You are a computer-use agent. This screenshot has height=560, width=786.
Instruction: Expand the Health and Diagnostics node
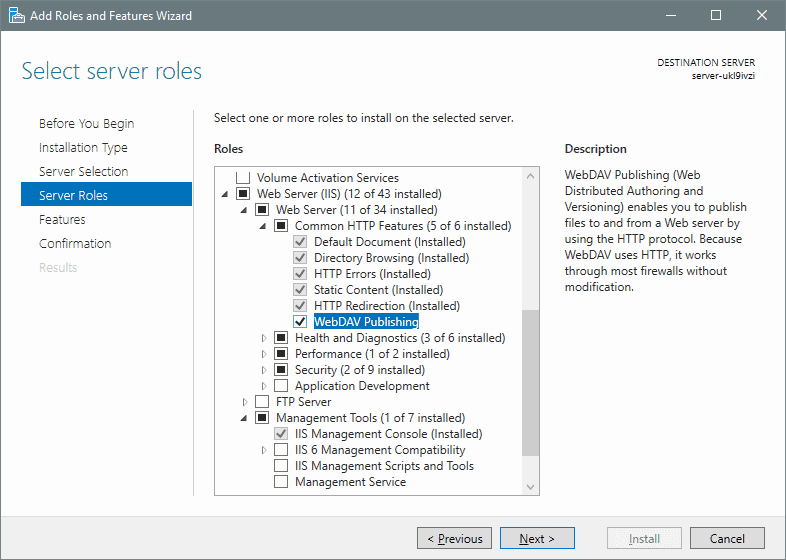pyautogui.click(x=264, y=338)
